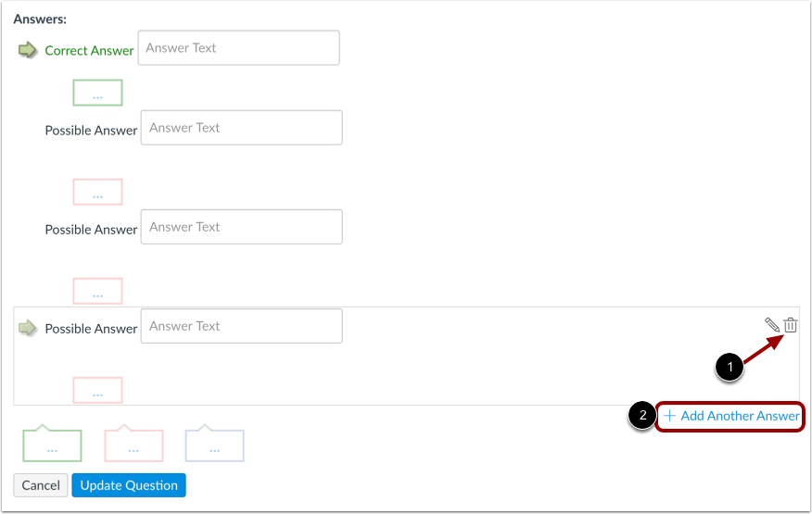
Task: Delete the last answer with trash icon
Action: 791,325
